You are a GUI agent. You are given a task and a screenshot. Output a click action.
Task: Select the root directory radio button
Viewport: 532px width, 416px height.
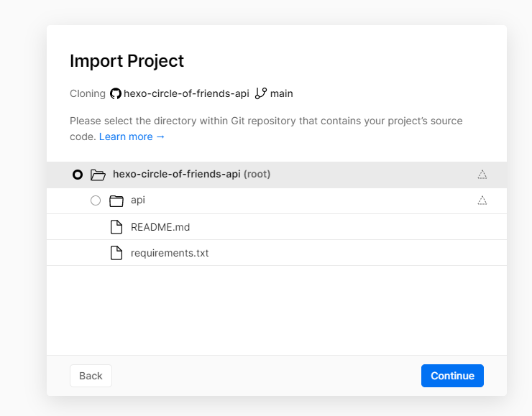[78, 175]
